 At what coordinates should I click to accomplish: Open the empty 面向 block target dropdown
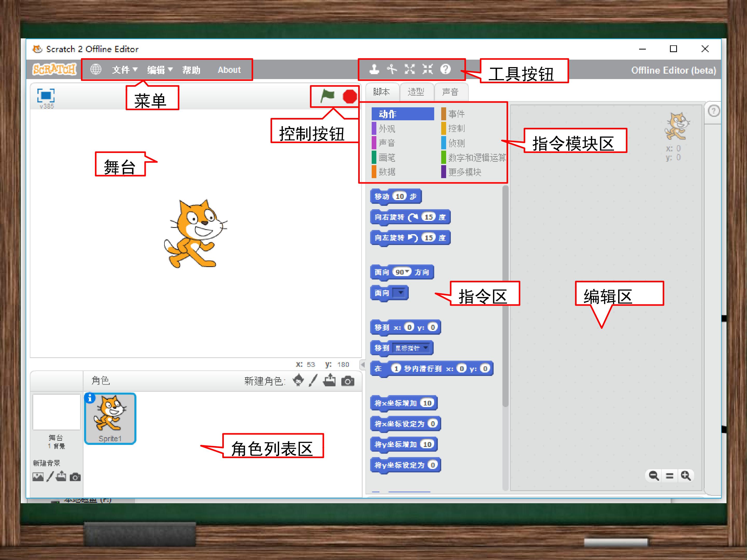[400, 292]
